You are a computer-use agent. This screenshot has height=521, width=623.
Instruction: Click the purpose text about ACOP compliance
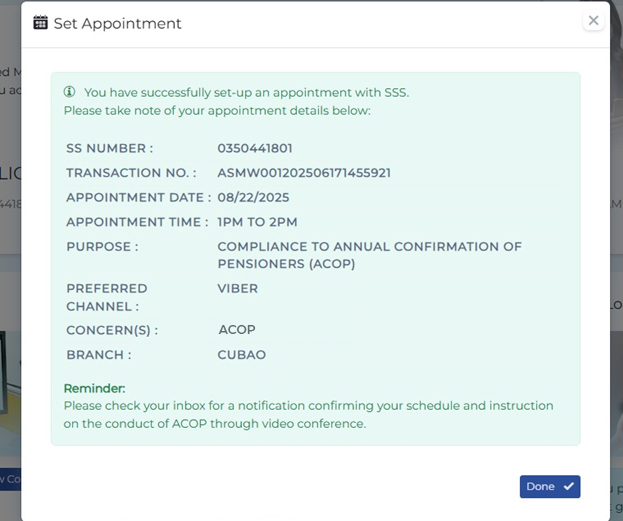(370, 255)
